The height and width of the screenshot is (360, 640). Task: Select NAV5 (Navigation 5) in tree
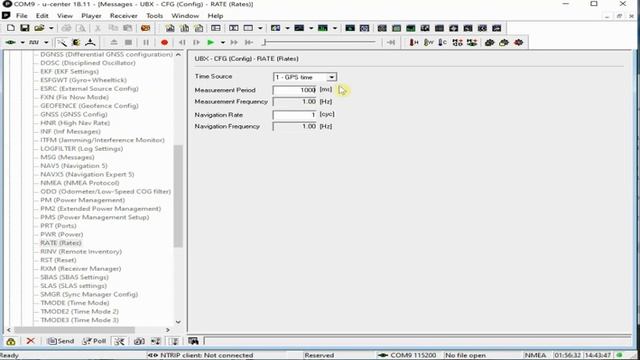(74, 166)
